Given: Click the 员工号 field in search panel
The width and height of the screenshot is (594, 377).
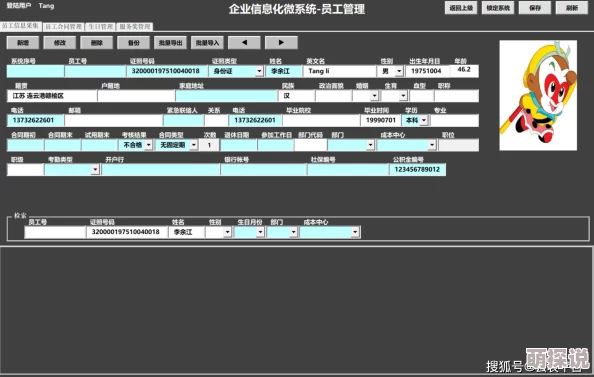Looking at the screenshot, I should pos(55,232).
